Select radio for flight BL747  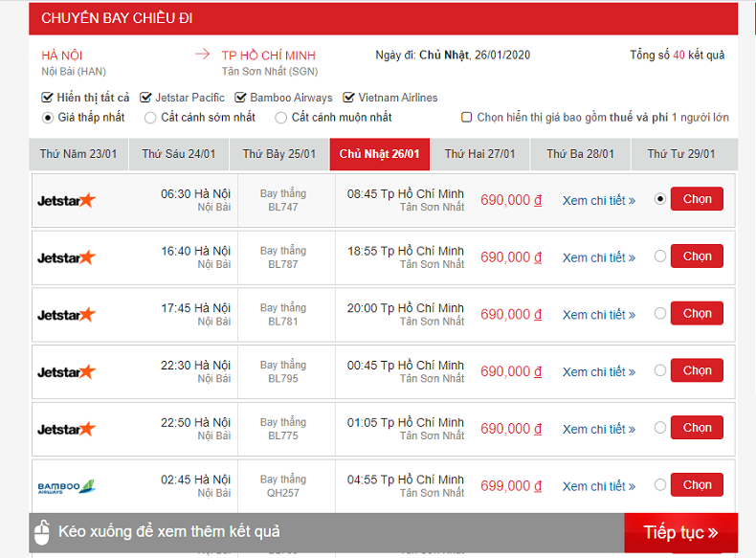660,199
